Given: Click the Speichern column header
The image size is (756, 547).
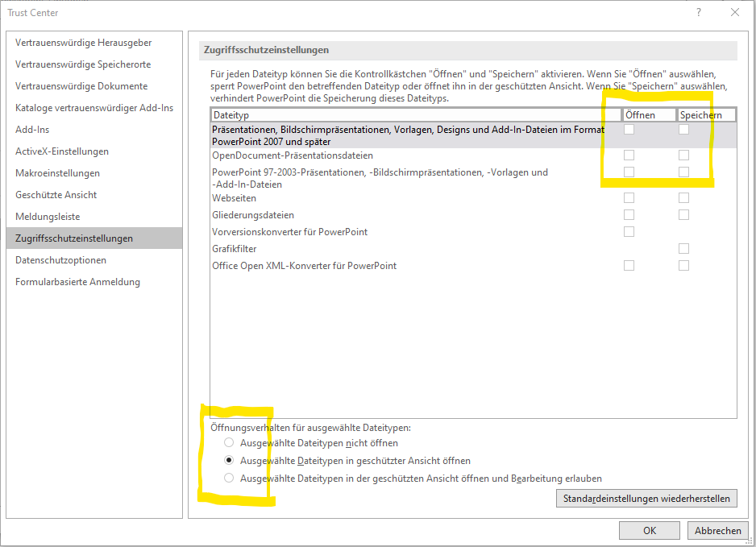Looking at the screenshot, I should [x=706, y=114].
